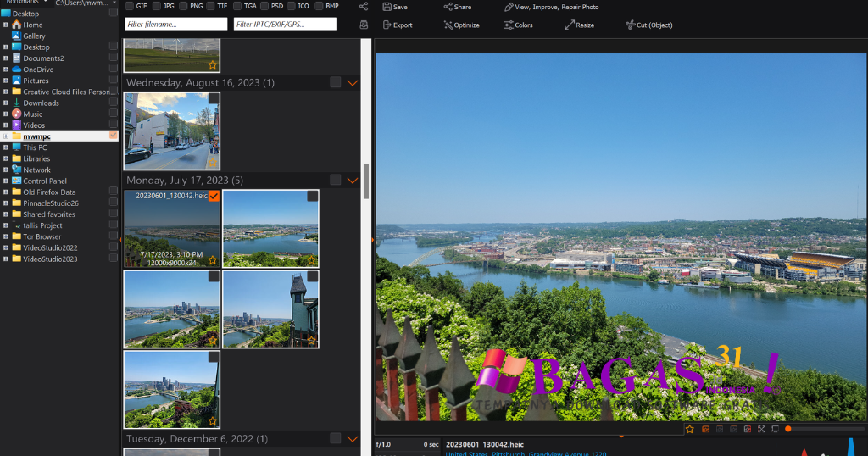
Task: Enable the JPG file type filter
Action: pyautogui.click(x=157, y=6)
